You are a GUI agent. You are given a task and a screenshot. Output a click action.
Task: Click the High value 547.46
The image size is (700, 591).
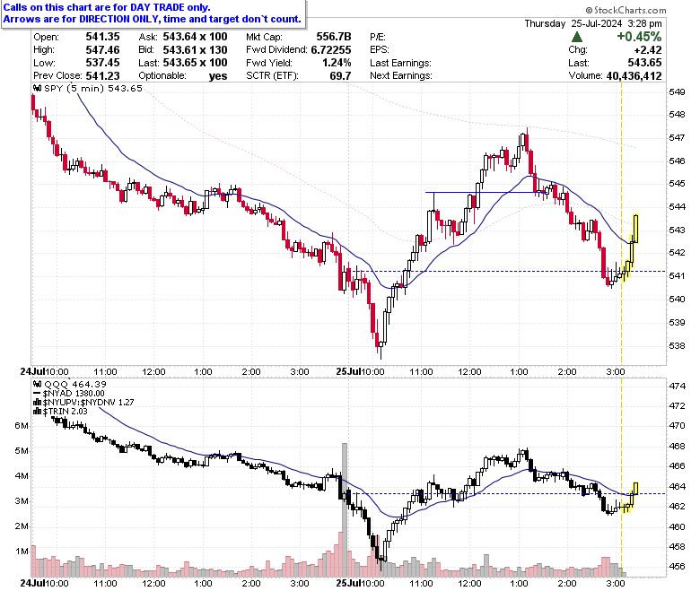click(102, 49)
